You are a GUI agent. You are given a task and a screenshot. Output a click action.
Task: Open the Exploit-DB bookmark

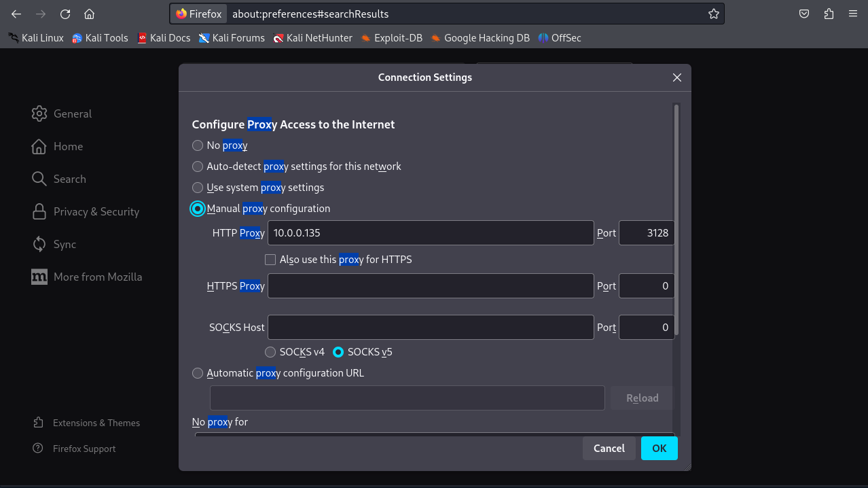pos(391,38)
